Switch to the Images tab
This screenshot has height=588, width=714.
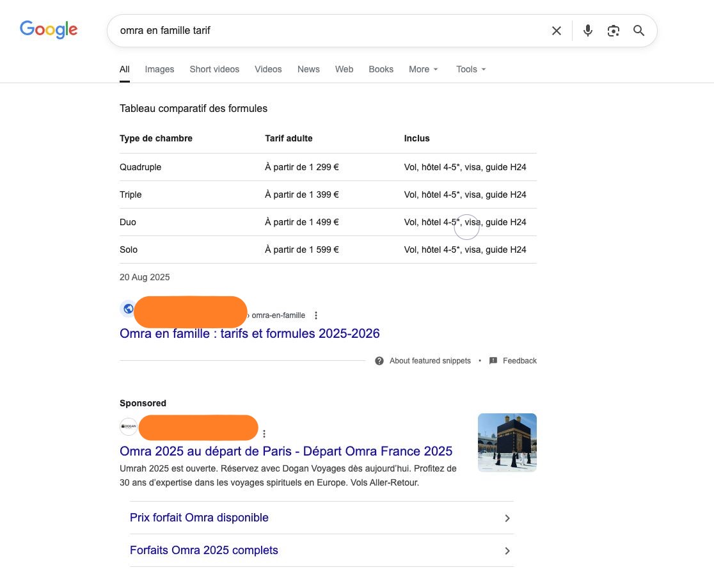click(159, 69)
